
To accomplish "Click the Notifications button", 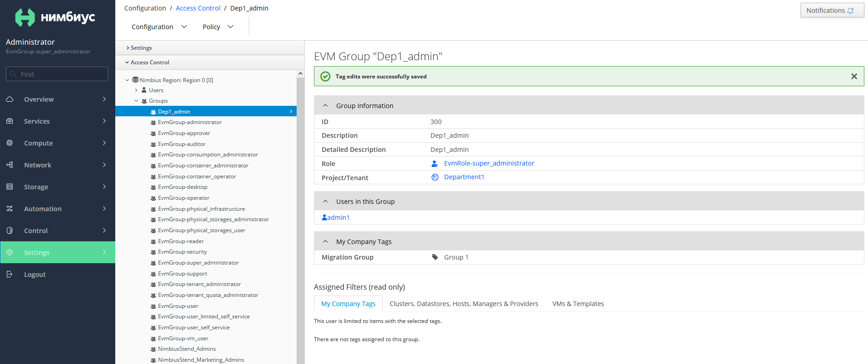I will tap(832, 10).
